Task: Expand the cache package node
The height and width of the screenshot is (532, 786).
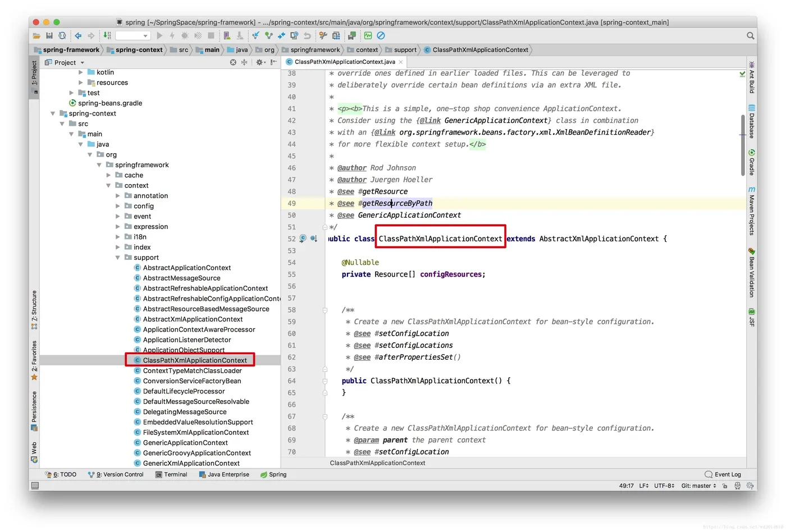Action: pos(108,175)
